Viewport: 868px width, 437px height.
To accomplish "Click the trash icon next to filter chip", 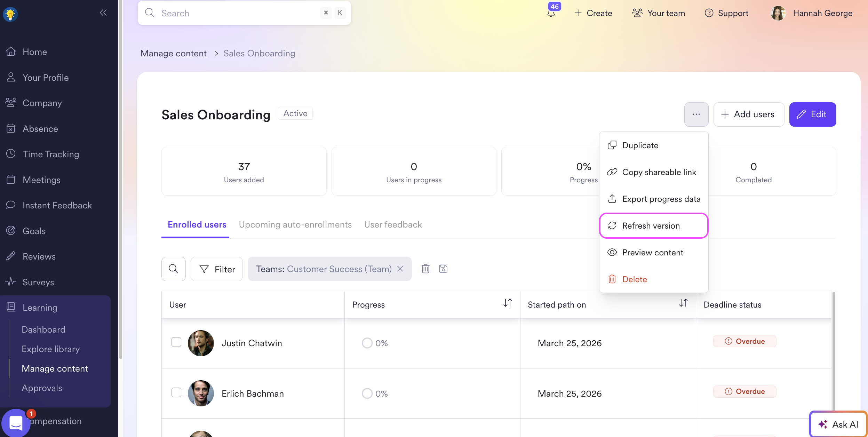I will pos(425,269).
